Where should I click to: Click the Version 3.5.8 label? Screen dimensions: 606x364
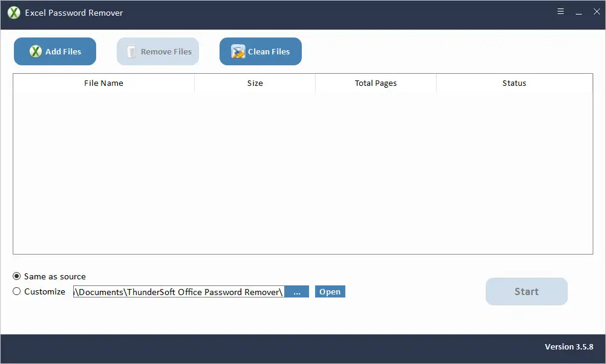coord(569,346)
